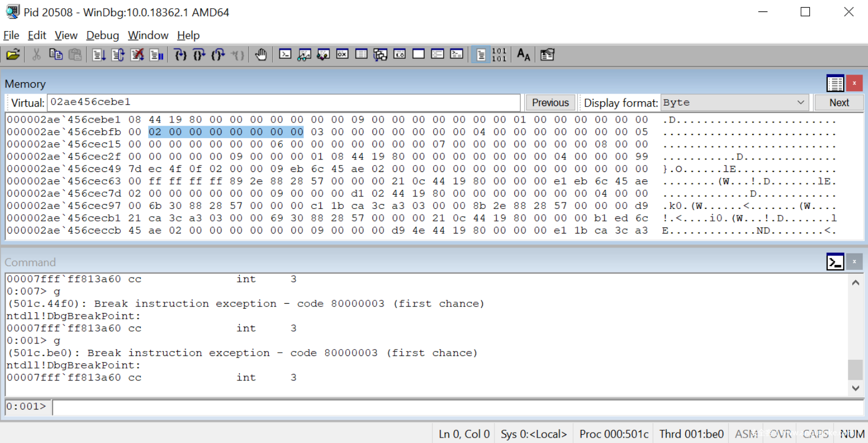This screenshot has width=868, height=443.
Task: Click the Next button in Memory pane
Action: [x=839, y=102]
